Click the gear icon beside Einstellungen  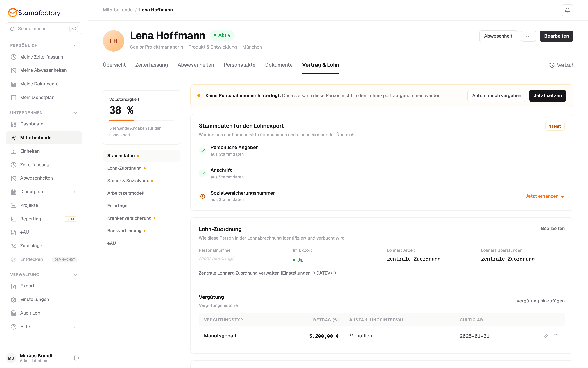[14, 300]
